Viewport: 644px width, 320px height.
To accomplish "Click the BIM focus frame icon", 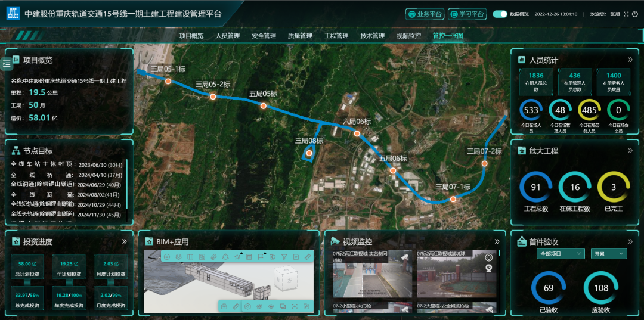I will coord(295,306).
